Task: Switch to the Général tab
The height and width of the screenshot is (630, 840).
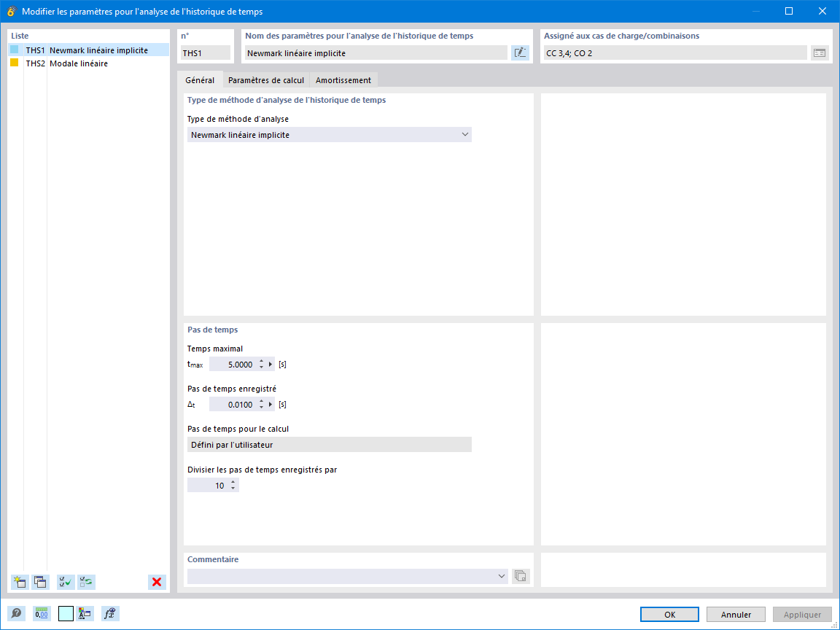Action: (x=200, y=79)
